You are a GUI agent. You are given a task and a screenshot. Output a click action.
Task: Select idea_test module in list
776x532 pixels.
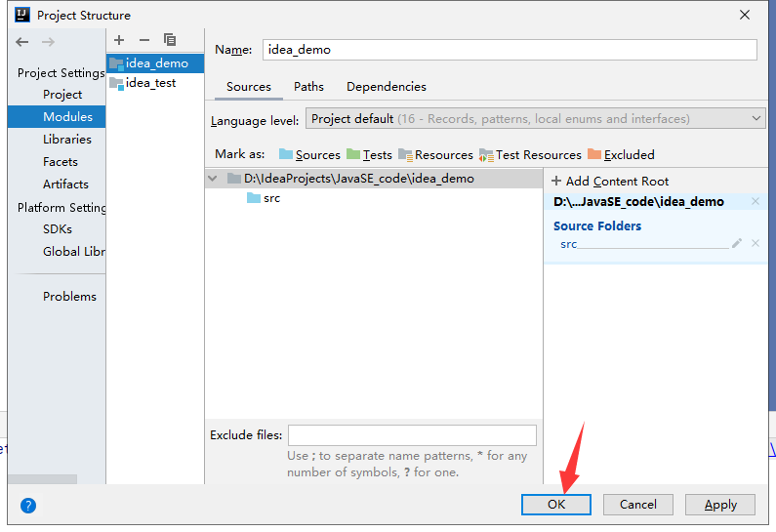click(155, 83)
